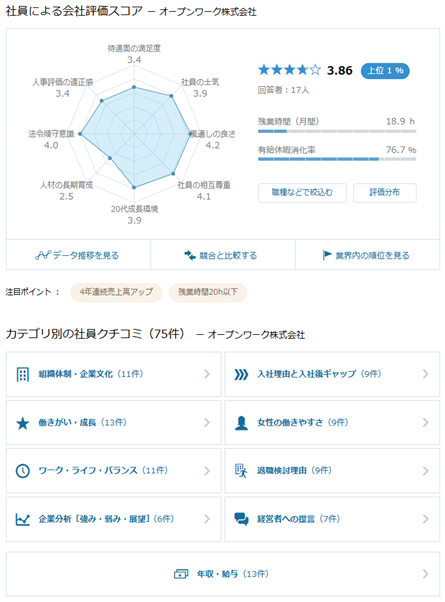Viewport: 445px width, 602px height.
Task: Open 働きがい・成長 (13件) reviews
Action: pyautogui.click(x=114, y=423)
